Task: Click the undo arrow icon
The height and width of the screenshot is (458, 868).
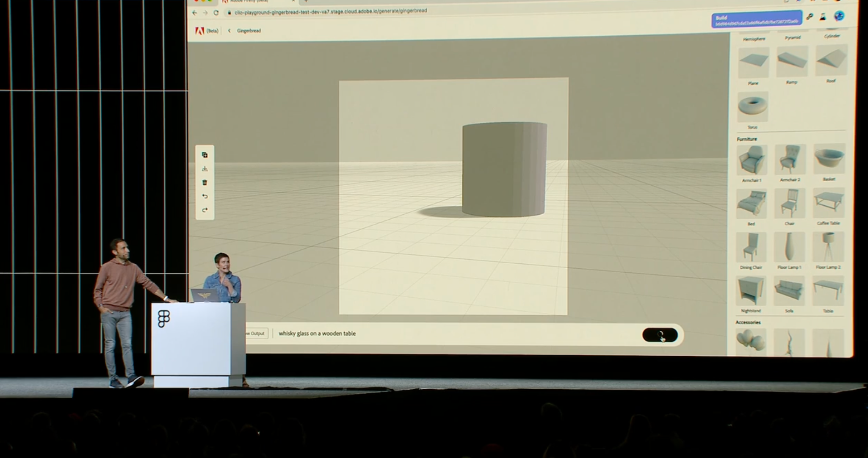Action: point(205,196)
